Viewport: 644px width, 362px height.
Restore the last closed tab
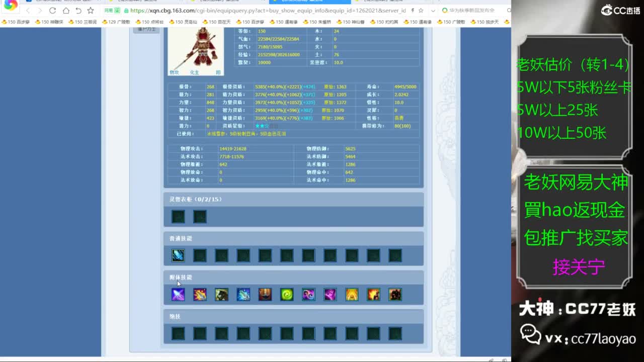point(78,11)
